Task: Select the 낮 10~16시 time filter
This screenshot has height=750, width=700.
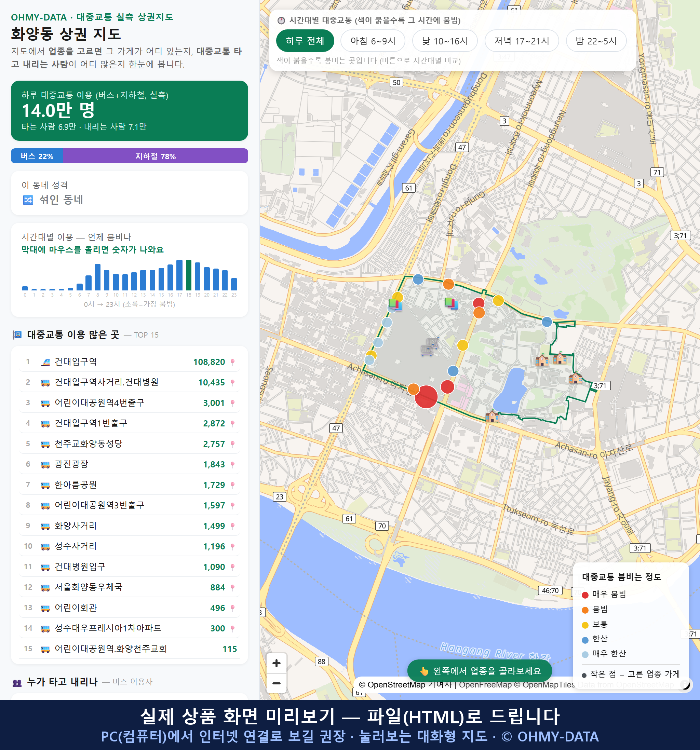Action: 445,41
